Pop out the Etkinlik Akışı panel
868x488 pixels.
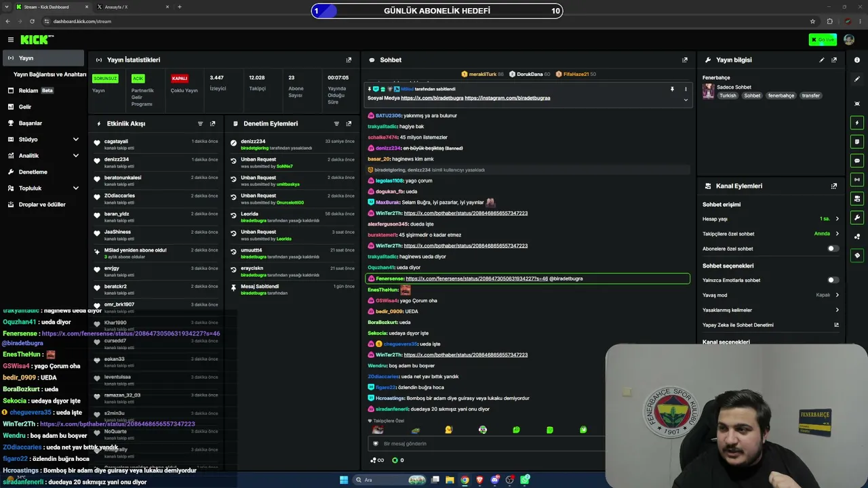click(212, 124)
